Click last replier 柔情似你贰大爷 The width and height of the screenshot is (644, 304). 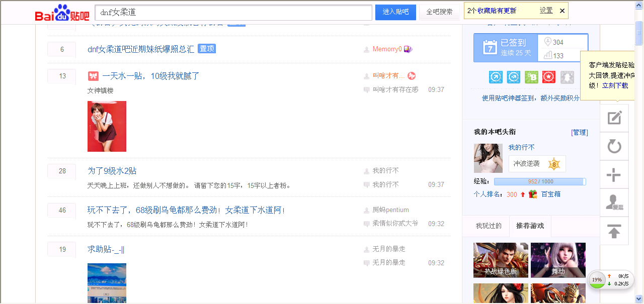coord(395,224)
